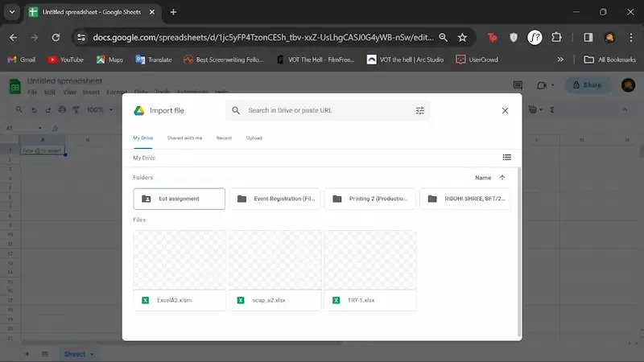Open the Eot assignment folder
The height and width of the screenshot is (362, 644).
(179, 199)
